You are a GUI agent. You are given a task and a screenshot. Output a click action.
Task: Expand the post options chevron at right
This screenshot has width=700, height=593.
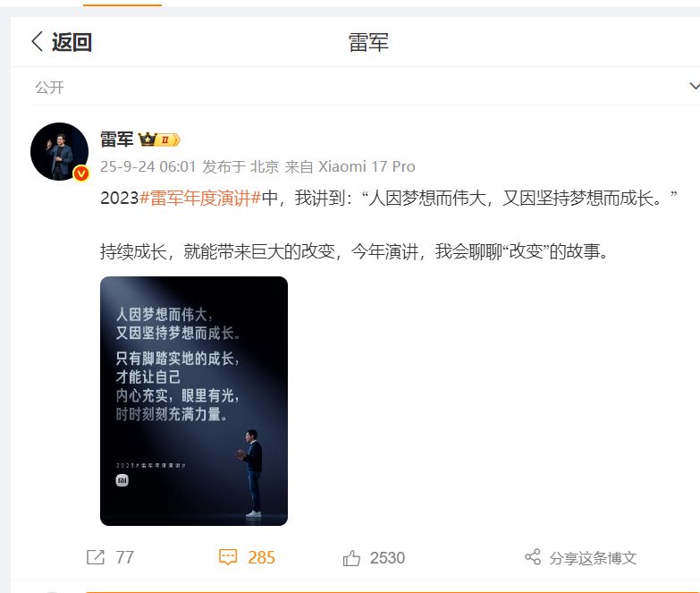[695, 86]
